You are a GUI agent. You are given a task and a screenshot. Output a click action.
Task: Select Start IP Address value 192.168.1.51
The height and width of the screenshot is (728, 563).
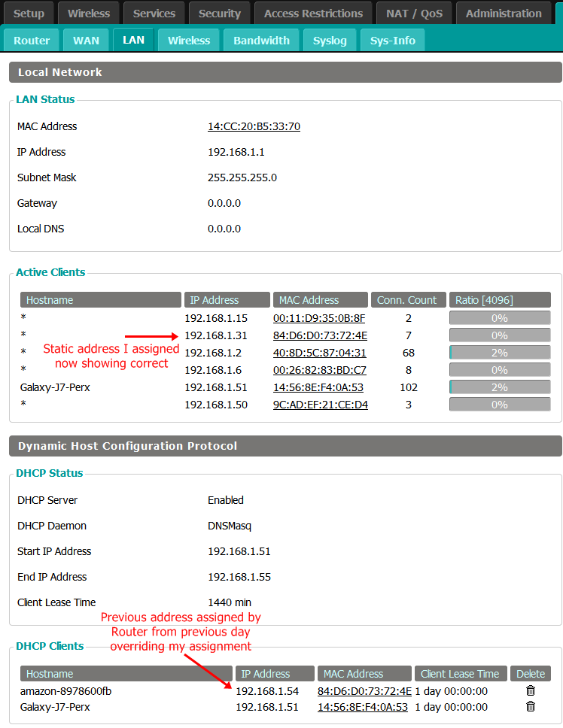pyautogui.click(x=239, y=551)
